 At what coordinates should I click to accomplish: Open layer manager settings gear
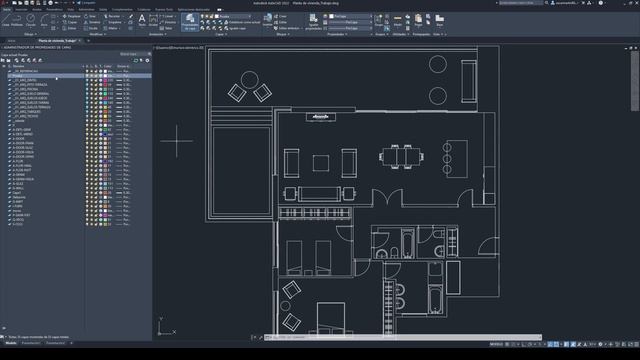tap(147, 60)
